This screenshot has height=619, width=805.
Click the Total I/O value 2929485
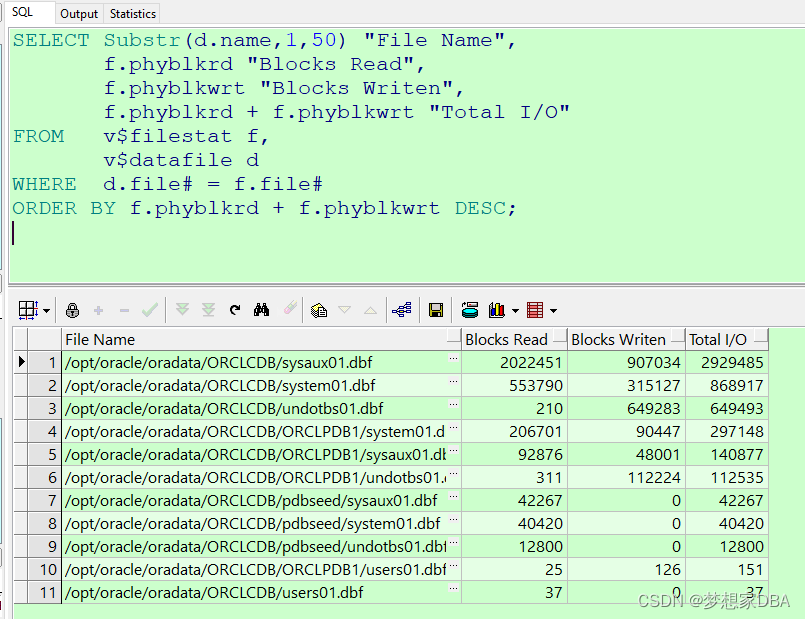(732, 362)
